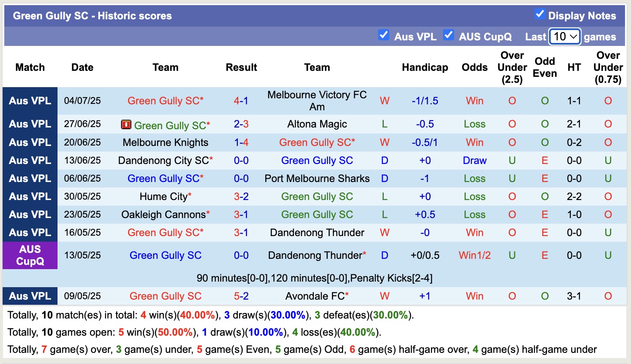Click the Date column header
631x364 pixels.
(82, 67)
